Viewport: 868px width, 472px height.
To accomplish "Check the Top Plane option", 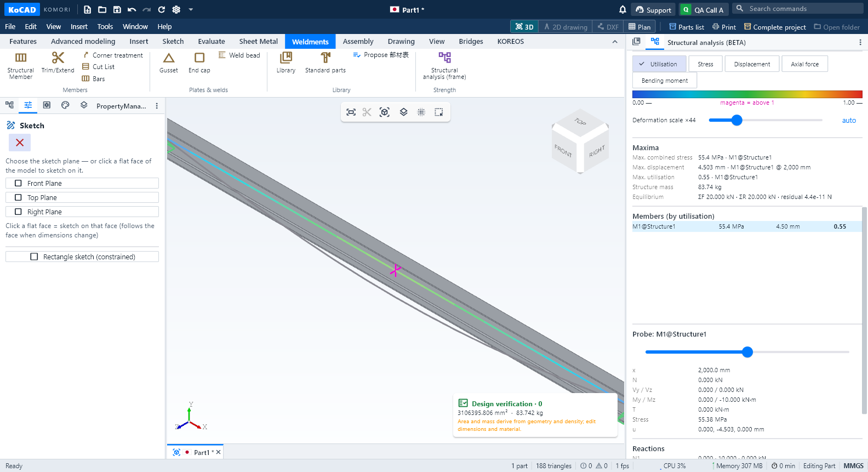I will pyautogui.click(x=82, y=197).
